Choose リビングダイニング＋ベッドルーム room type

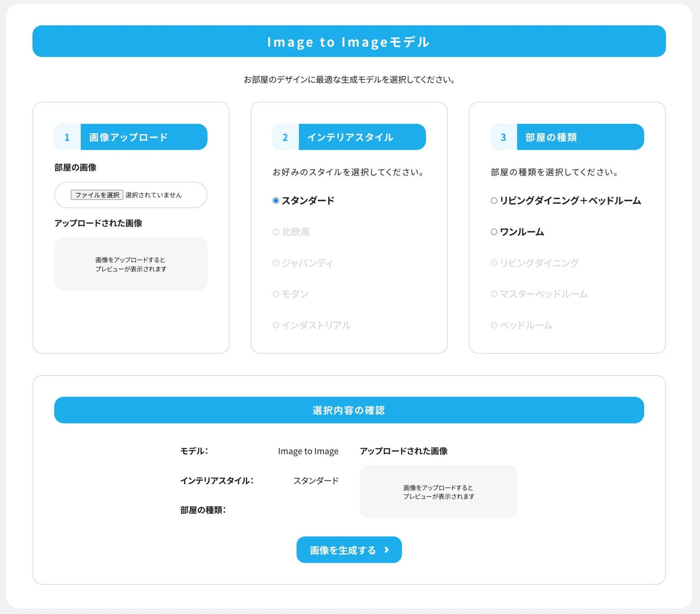click(494, 200)
